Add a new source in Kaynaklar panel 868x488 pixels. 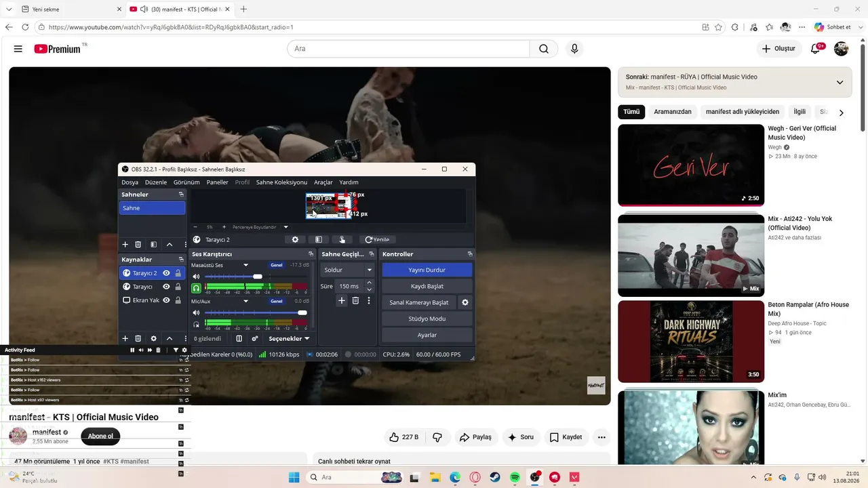[x=125, y=338]
